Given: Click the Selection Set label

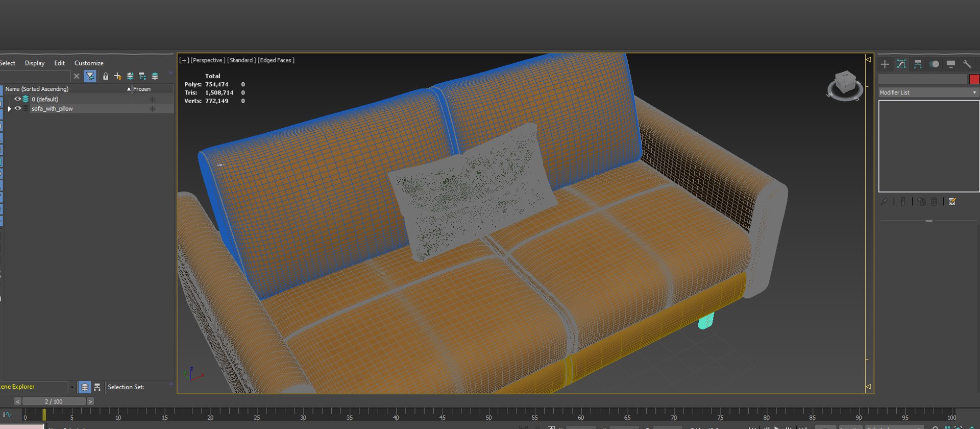Looking at the screenshot, I should point(126,387).
